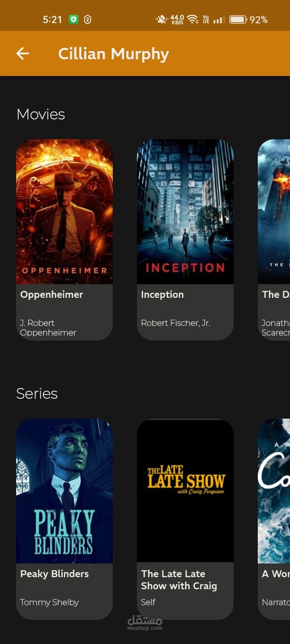Tap the Wi-Fi status bar icon
Image resolution: width=290 pixels, height=644 pixels.
click(x=193, y=19)
